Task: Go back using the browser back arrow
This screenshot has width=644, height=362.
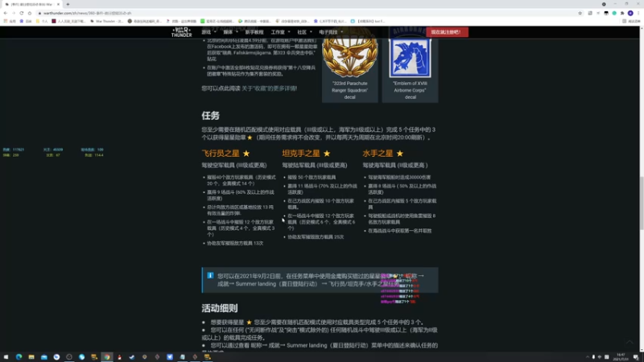Action: tap(6, 13)
